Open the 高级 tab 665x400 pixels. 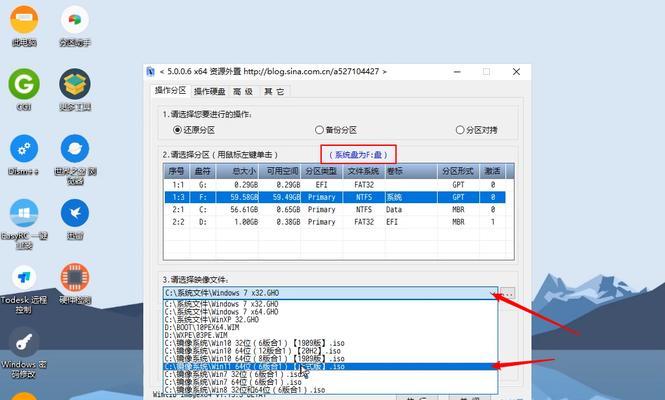pos(243,91)
